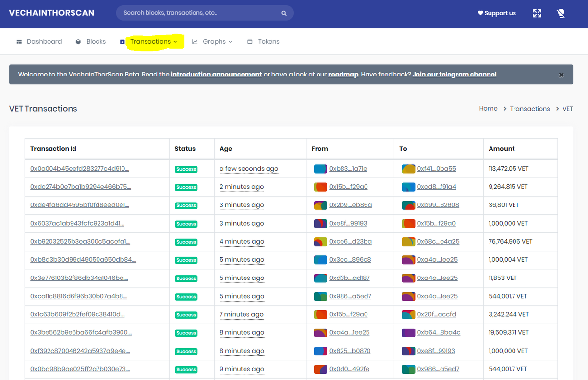
Task: Open sender address 0xd3b...ad187
Action: click(349, 278)
